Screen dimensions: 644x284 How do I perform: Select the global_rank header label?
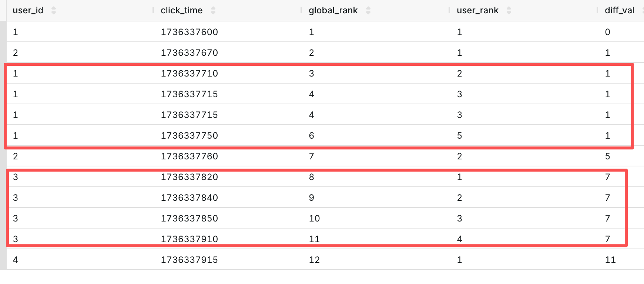point(333,10)
